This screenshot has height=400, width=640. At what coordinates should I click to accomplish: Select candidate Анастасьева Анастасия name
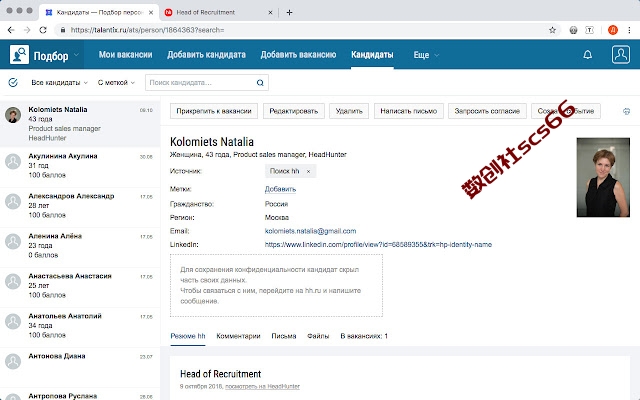(x=70, y=276)
